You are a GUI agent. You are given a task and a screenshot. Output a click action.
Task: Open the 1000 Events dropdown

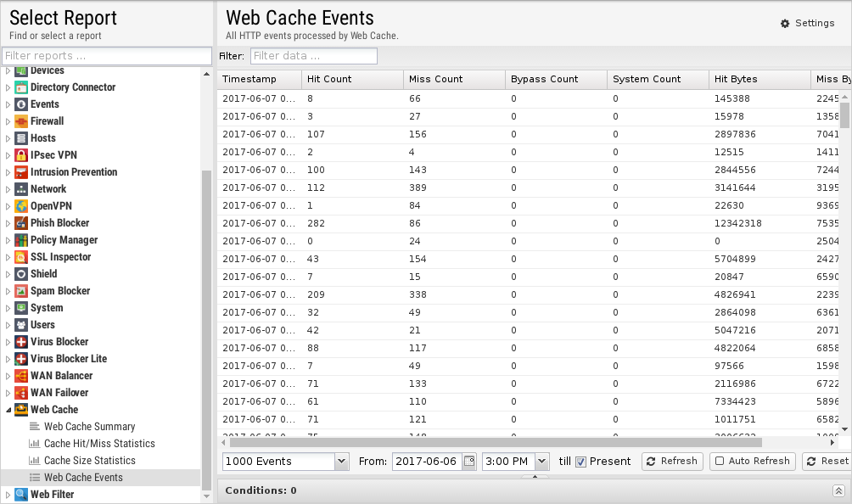(341, 462)
